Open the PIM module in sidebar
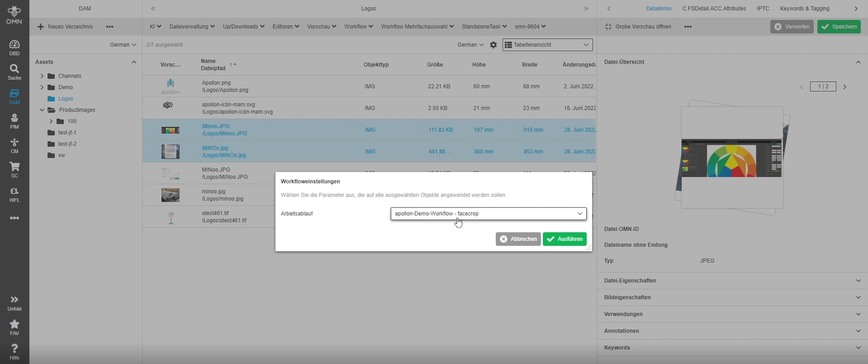Viewport: 868px width, 364px height. (x=14, y=121)
